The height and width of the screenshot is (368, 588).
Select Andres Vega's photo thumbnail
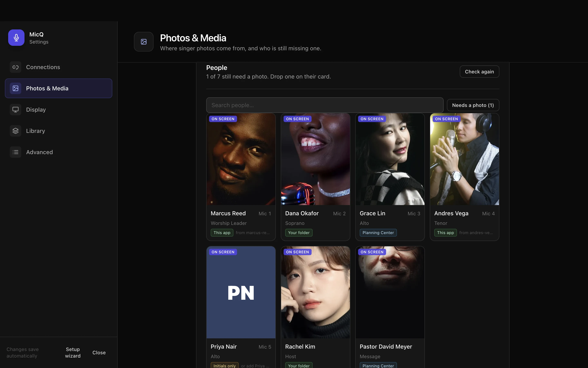pyautogui.click(x=464, y=159)
